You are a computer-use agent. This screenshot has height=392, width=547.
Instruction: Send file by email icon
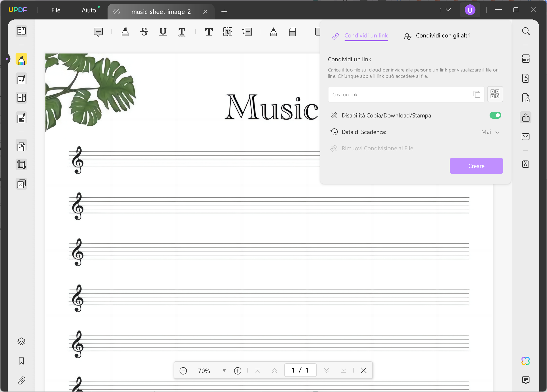click(526, 137)
